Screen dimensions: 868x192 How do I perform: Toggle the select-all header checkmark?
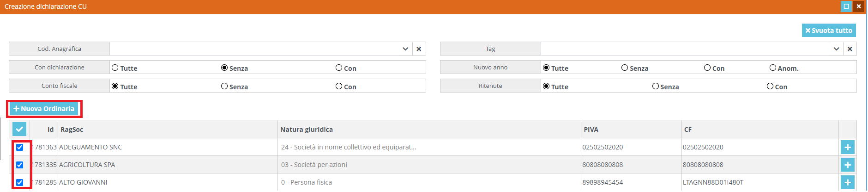coord(19,130)
